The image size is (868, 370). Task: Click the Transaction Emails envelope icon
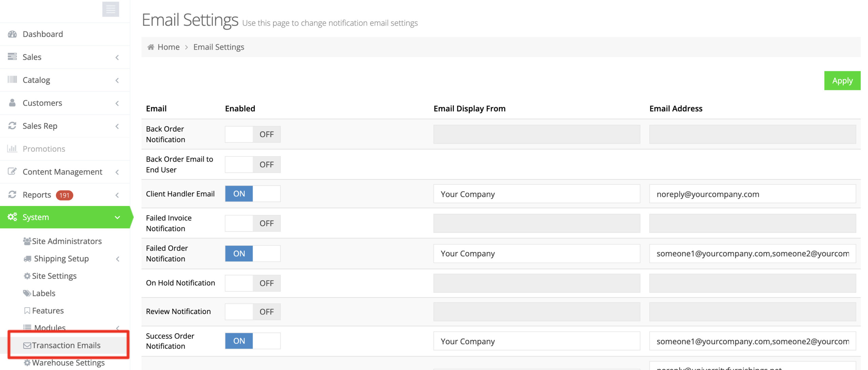(x=27, y=346)
